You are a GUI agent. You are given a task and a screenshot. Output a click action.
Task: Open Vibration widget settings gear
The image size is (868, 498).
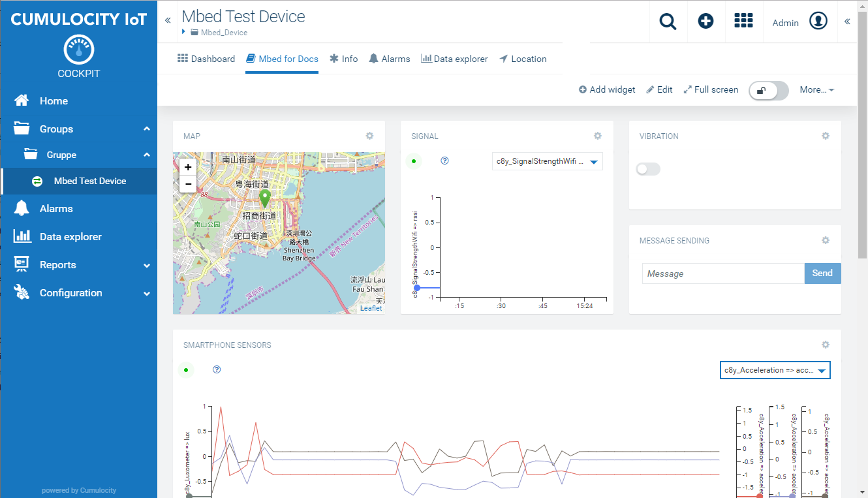826,136
